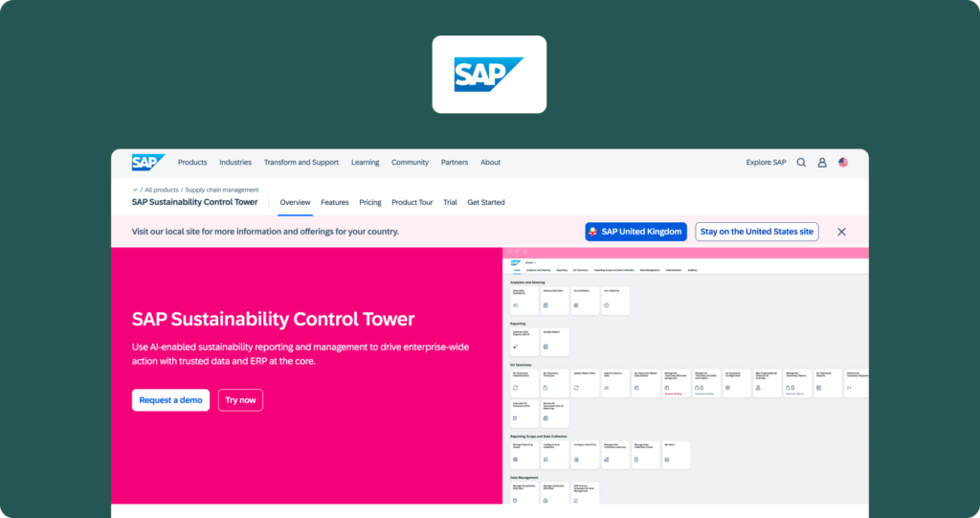The image size is (980, 518).
Task: Switch to the Trial tab
Action: click(450, 202)
